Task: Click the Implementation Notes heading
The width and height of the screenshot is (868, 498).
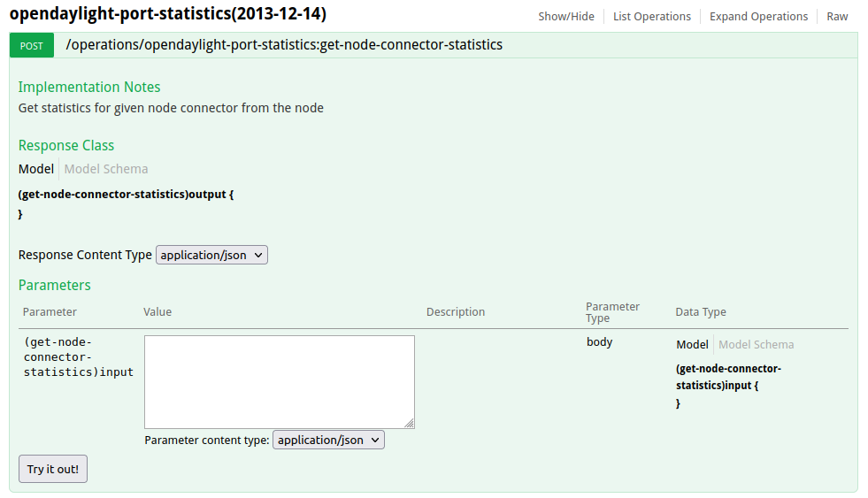Action: pyautogui.click(x=89, y=87)
